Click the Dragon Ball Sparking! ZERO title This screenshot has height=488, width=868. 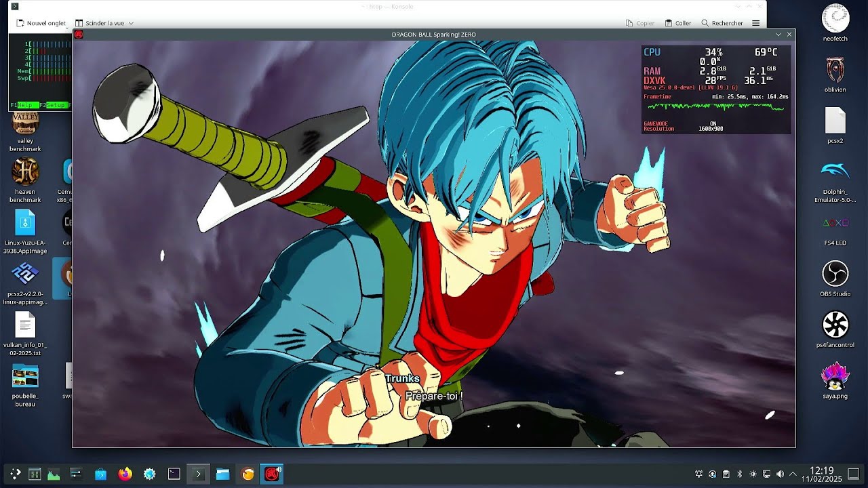(x=434, y=35)
